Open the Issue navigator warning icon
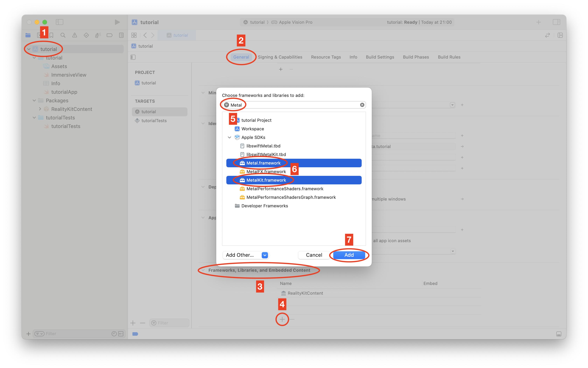Screen dimensions: 588x368 [x=74, y=35]
